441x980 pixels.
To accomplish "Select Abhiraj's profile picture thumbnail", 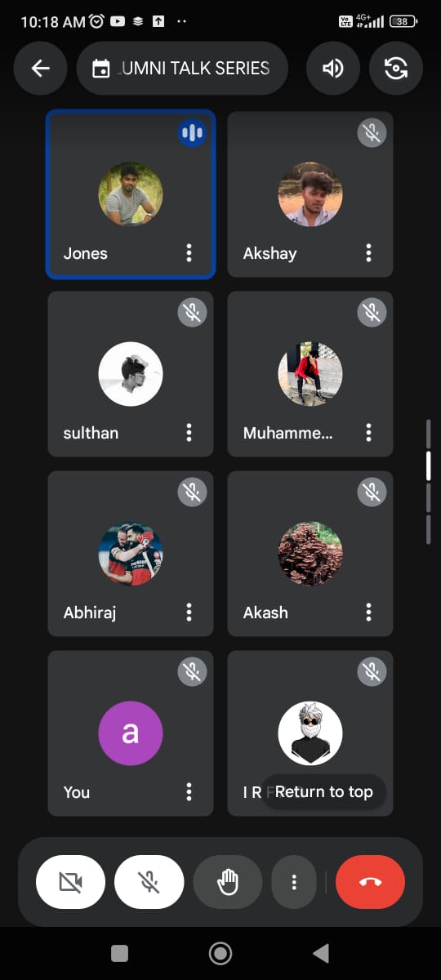I will pos(131,554).
